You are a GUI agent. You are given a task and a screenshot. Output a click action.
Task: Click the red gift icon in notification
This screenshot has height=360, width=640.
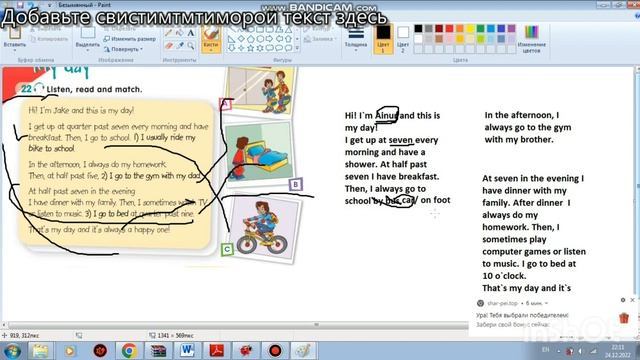pyautogui.click(x=624, y=318)
